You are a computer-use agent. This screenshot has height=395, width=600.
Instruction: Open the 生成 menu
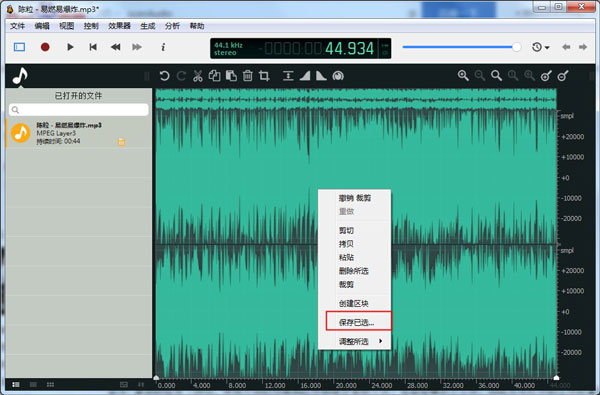pyautogui.click(x=148, y=26)
